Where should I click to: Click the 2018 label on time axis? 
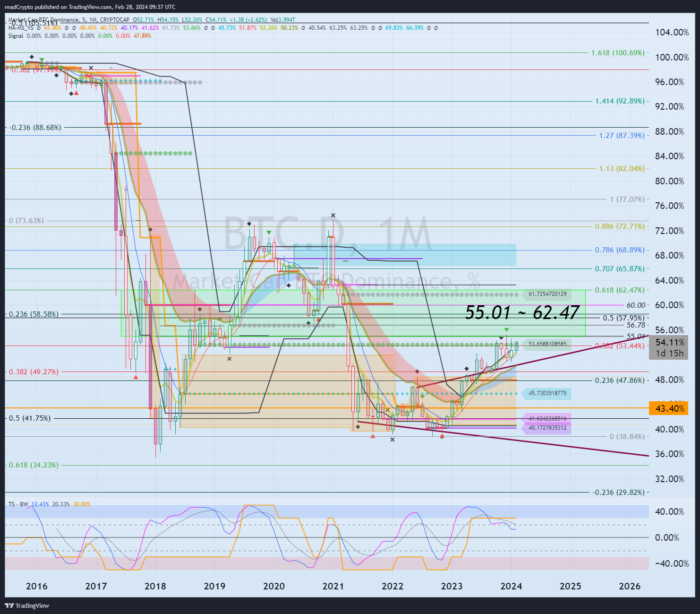pos(155,586)
